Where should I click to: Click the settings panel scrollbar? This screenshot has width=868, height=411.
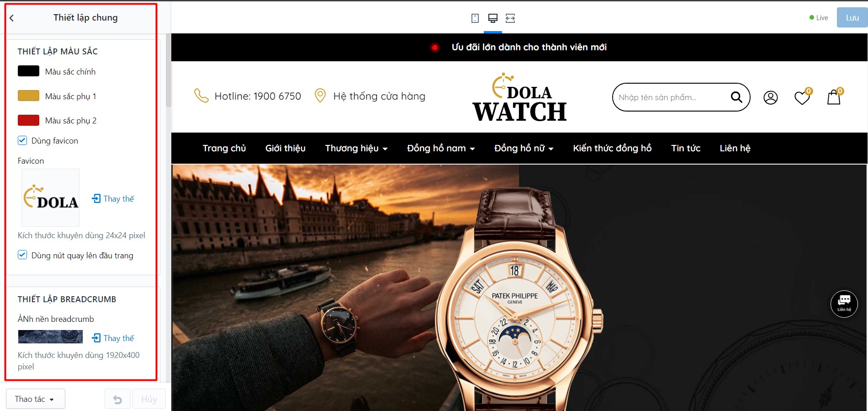click(x=168, y=70)
